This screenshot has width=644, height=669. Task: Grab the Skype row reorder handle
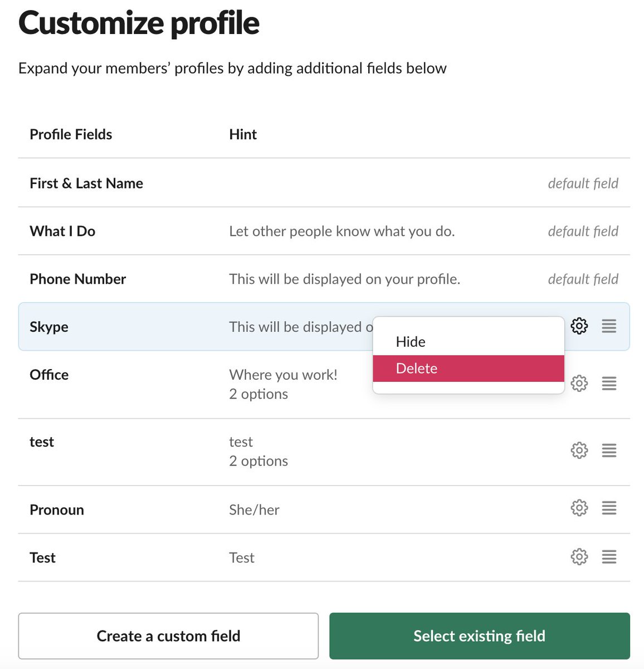pos(609,326)
